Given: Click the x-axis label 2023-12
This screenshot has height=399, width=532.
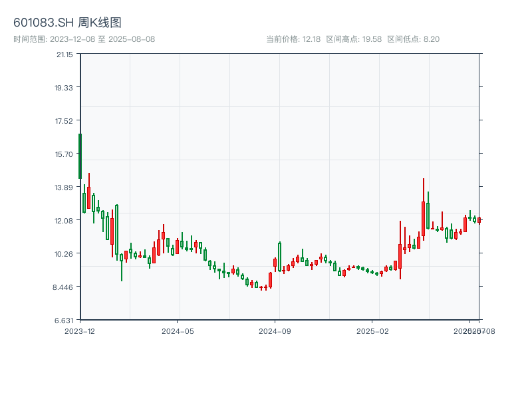Looking at the screenshot, I should (80, 331).
